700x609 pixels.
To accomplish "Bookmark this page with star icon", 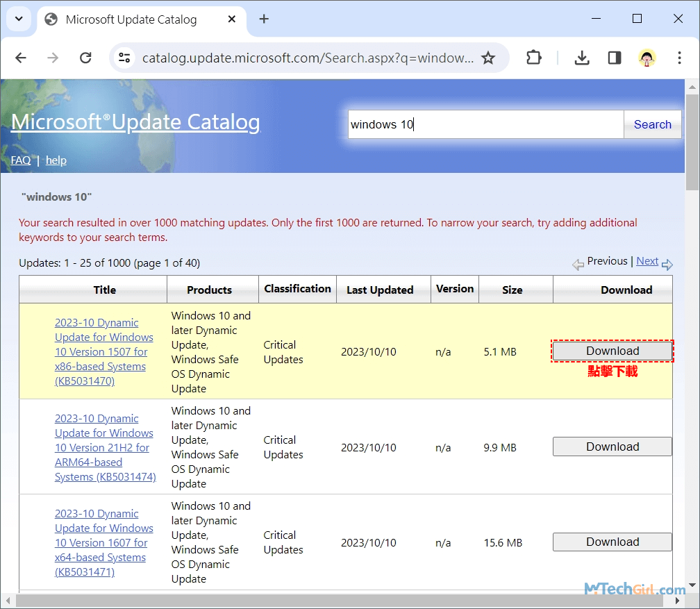I will 488,58.
